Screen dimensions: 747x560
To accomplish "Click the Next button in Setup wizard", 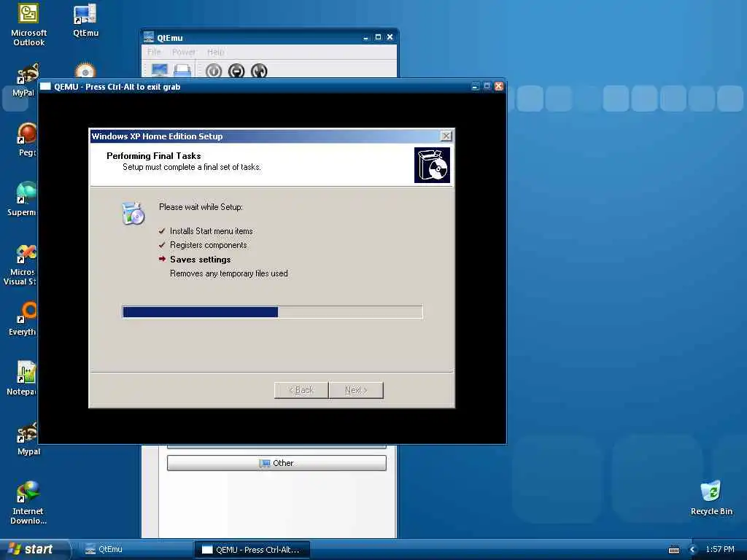I will tap(356, 390).
